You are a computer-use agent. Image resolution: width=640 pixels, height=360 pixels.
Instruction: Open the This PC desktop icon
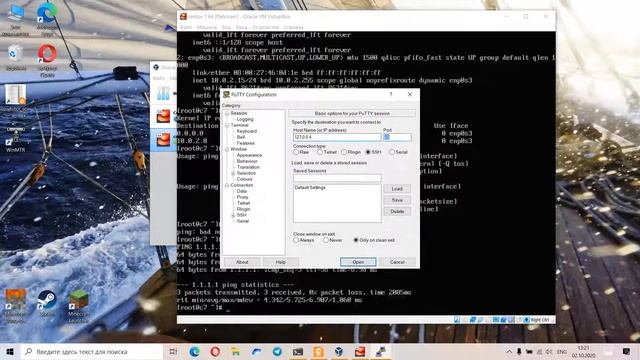tap(16, 20)
